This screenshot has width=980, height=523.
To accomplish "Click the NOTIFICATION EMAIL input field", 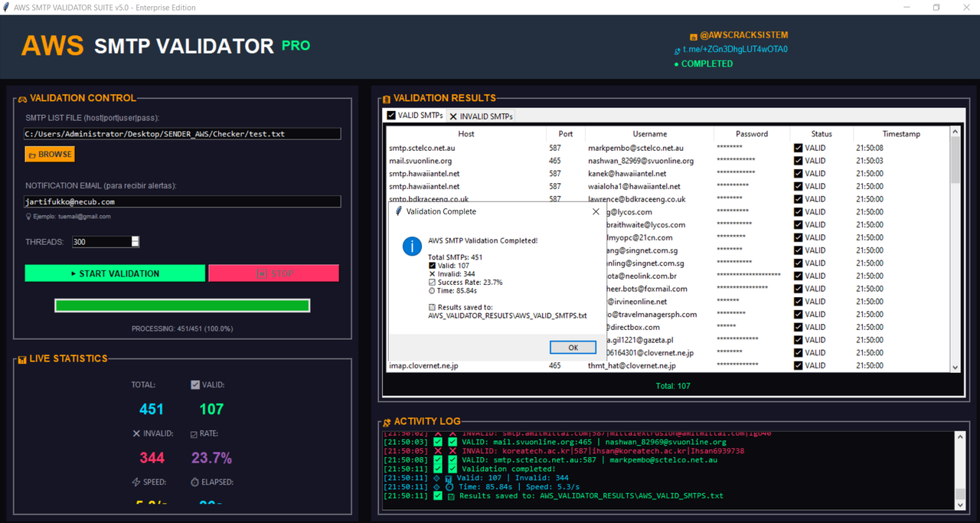I will (182, 202).
